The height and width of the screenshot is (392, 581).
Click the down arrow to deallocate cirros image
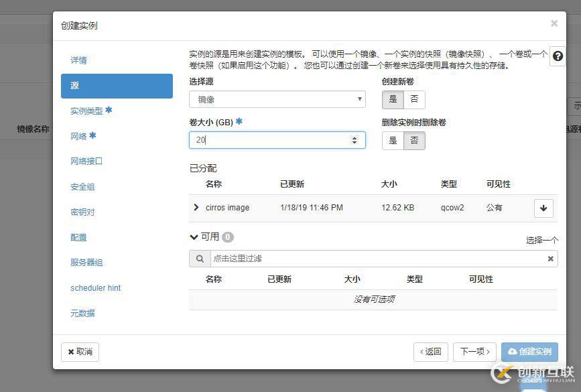543,208
